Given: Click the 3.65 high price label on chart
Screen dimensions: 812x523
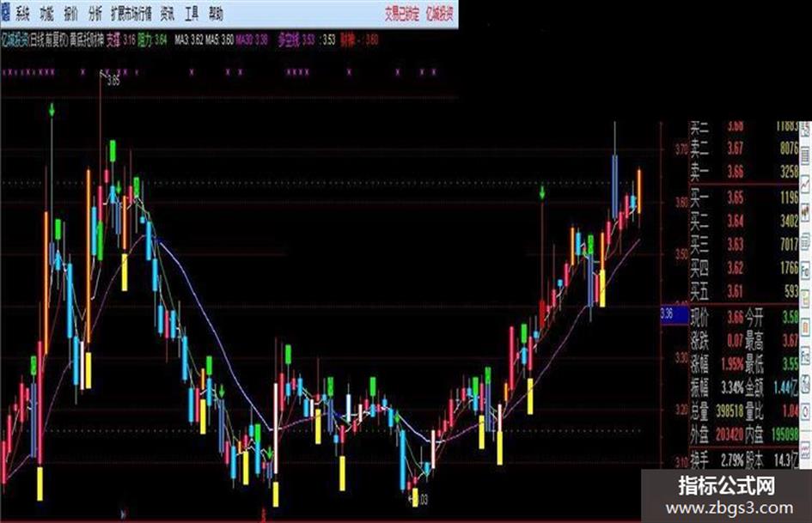Looking at the screenshot, I should click(113, 81).
